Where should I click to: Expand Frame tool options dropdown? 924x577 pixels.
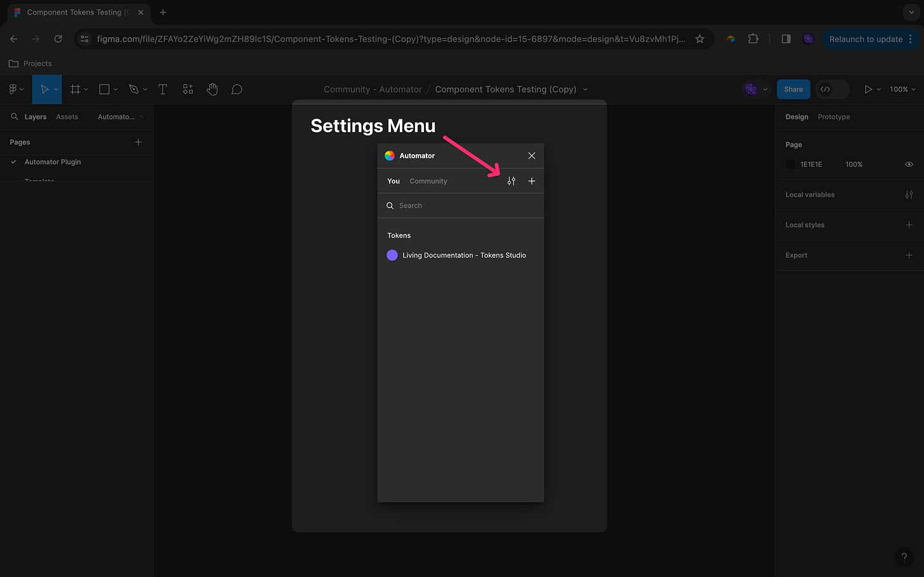tap(86, 90)
